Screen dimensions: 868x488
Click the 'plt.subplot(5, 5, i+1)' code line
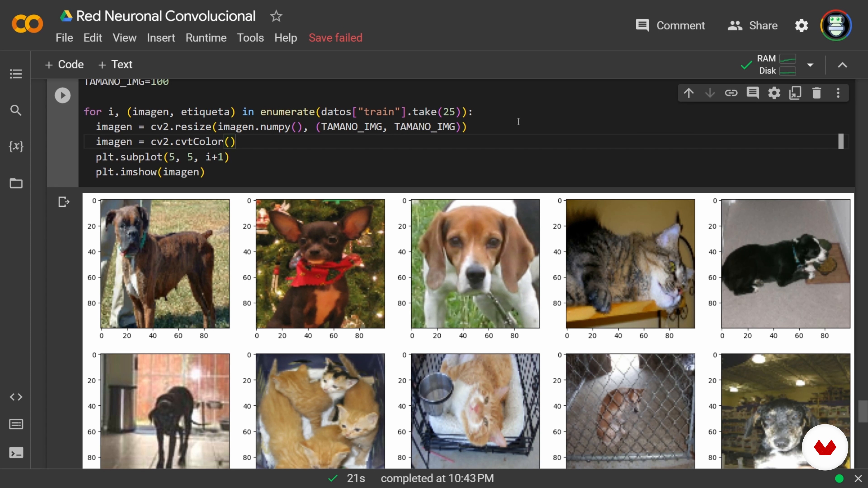click(162, 157)
